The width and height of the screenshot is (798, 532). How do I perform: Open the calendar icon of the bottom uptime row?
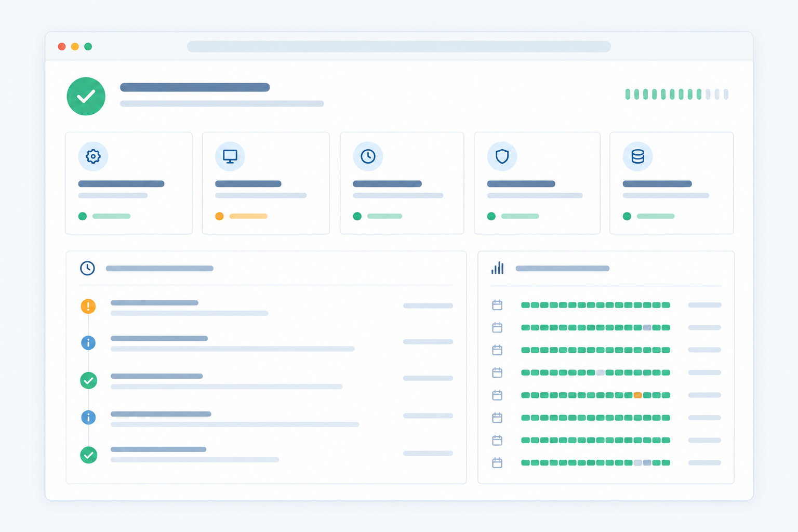pyautogui.click(x=497, y=463)
